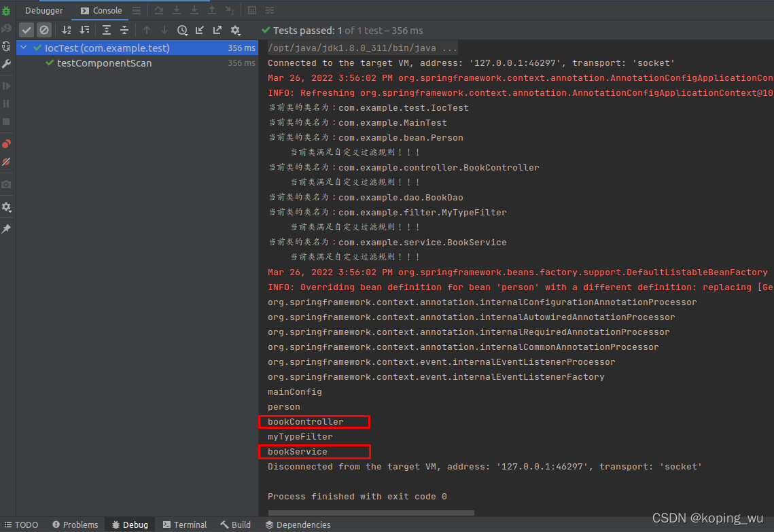The image size is (774, 532).
Task: Click Next Failed Test down arrow
Action: pos(164,30)
